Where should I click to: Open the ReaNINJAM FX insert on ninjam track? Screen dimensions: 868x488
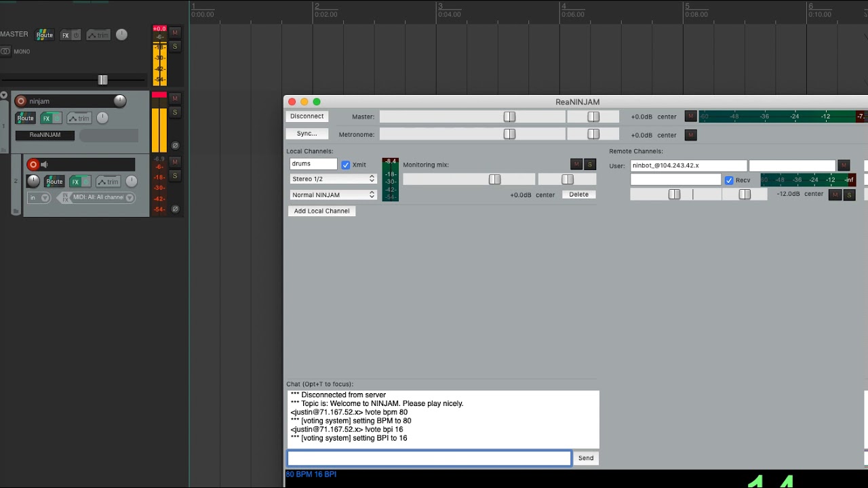[45, 135]
